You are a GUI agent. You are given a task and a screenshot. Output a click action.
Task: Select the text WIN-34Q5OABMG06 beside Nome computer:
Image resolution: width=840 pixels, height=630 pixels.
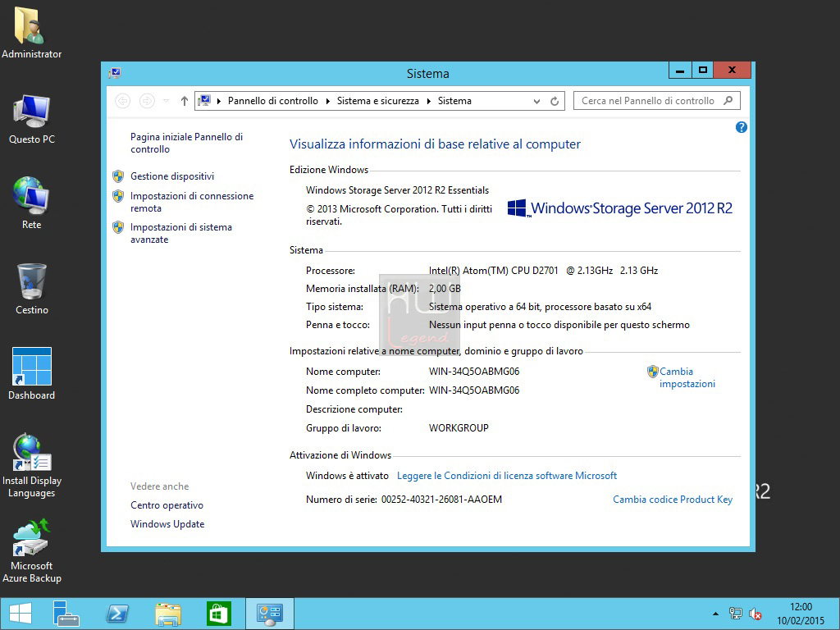[474, 372]
